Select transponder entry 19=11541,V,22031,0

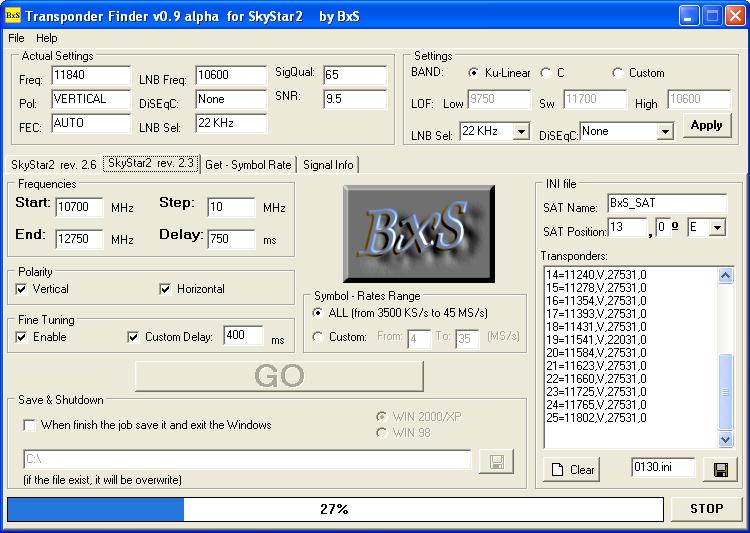point(596,340)
